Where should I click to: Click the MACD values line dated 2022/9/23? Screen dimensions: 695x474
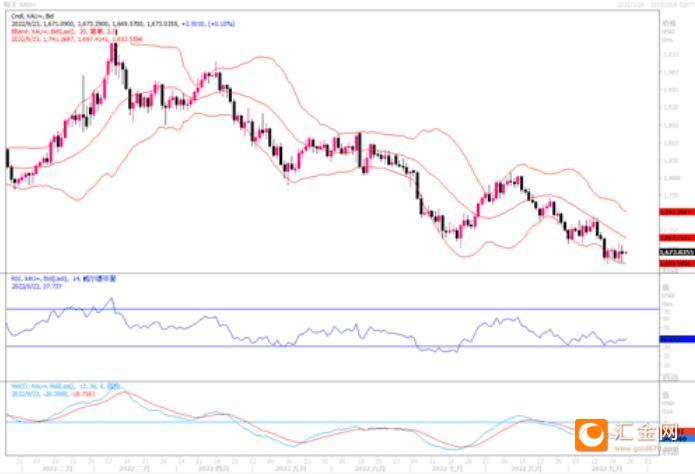53,394
